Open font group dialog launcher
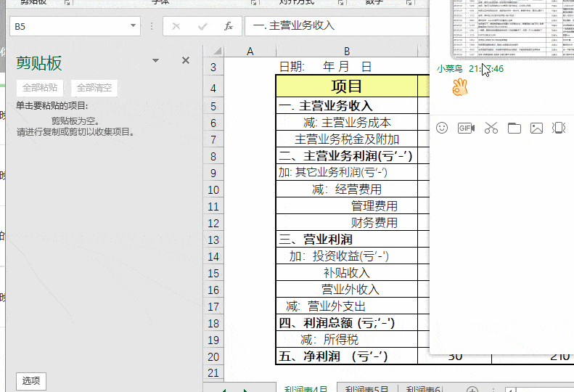574x392 pixels. tap(254, 2)
